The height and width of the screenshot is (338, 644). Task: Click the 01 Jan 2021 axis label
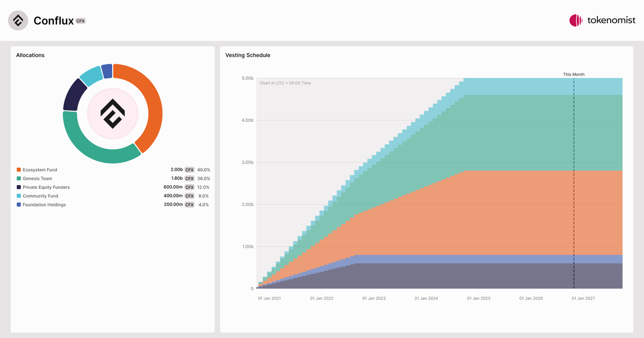pos(269,298)
